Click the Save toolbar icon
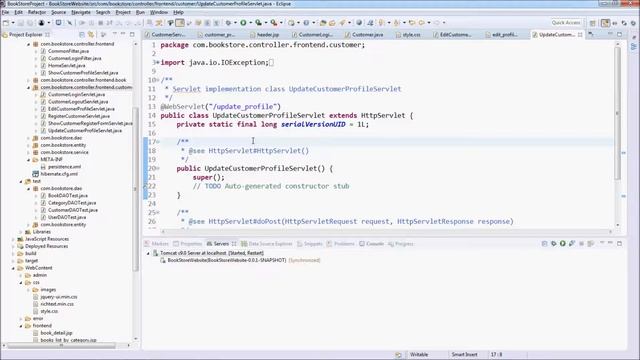 [20, 23]
